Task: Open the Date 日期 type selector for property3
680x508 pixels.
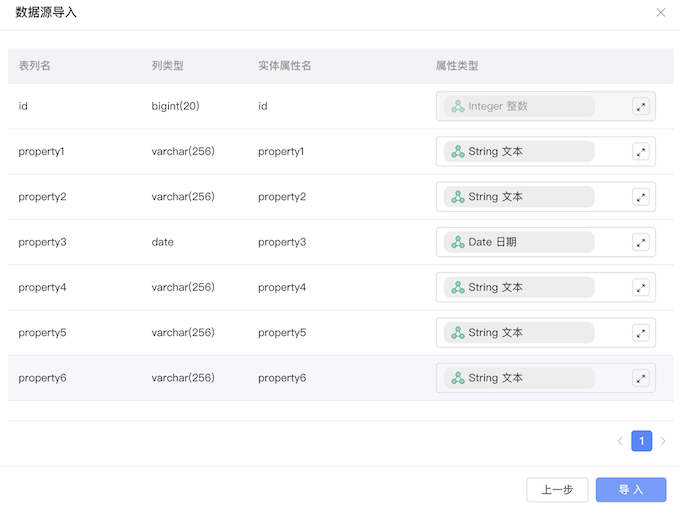Action: click(x=519, y=242)
